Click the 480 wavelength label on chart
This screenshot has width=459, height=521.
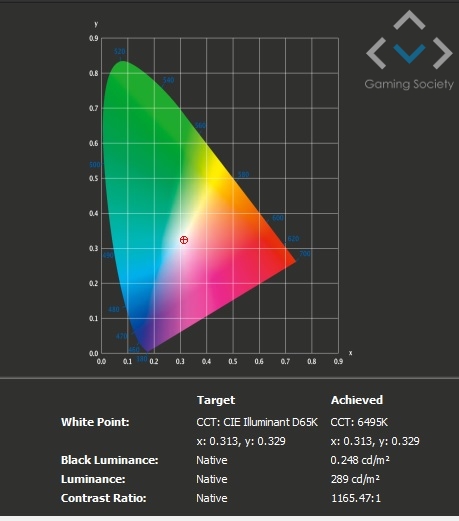click(114, 309)
